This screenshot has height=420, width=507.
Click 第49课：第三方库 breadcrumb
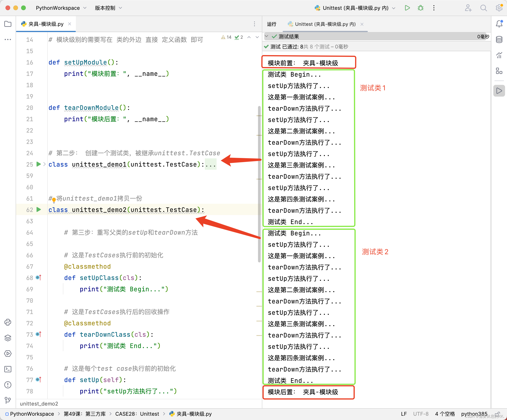(85, 414)
